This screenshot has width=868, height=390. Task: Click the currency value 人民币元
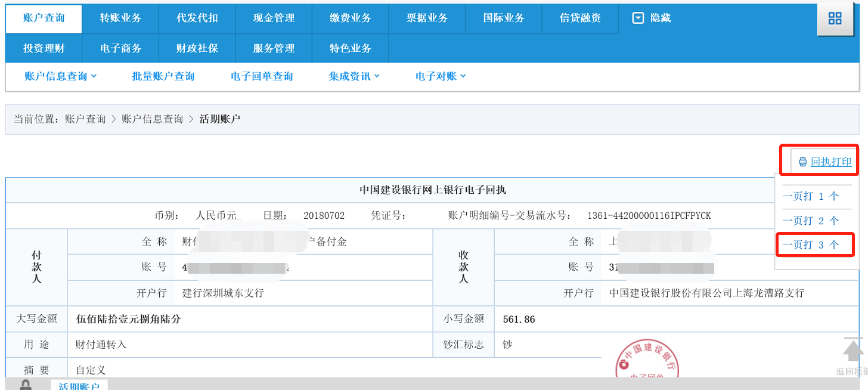click(216, 215)
